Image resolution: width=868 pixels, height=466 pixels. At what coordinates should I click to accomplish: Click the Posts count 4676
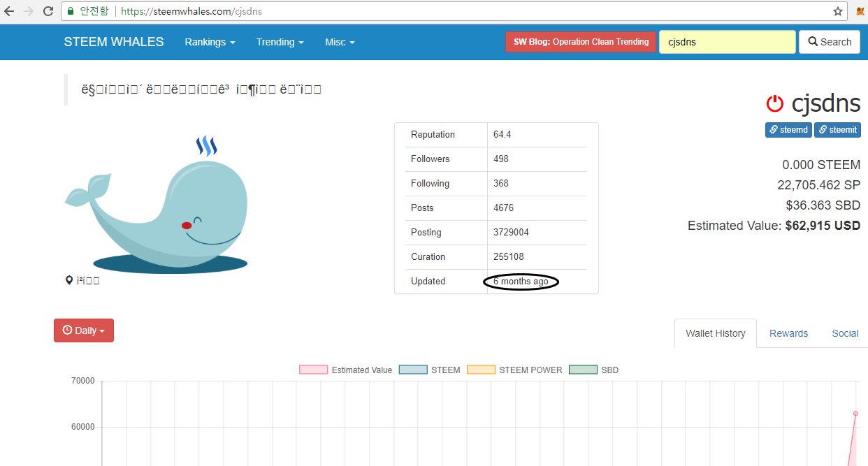503,208
